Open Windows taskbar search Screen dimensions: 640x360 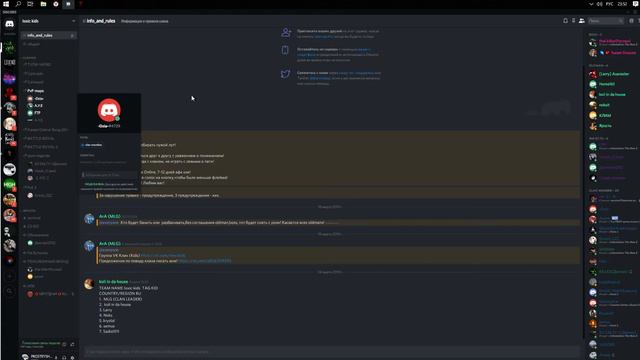[x=18, y=4]
